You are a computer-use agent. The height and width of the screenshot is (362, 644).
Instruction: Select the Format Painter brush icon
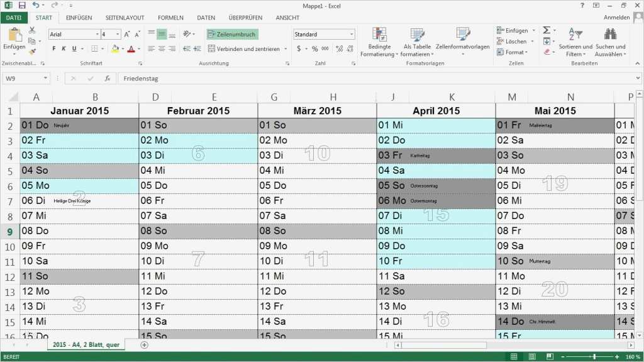(32, 52)
